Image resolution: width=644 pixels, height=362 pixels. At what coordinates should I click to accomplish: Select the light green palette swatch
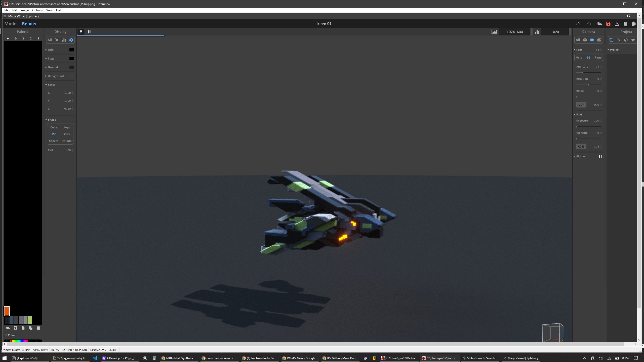[x=30, y=320]
